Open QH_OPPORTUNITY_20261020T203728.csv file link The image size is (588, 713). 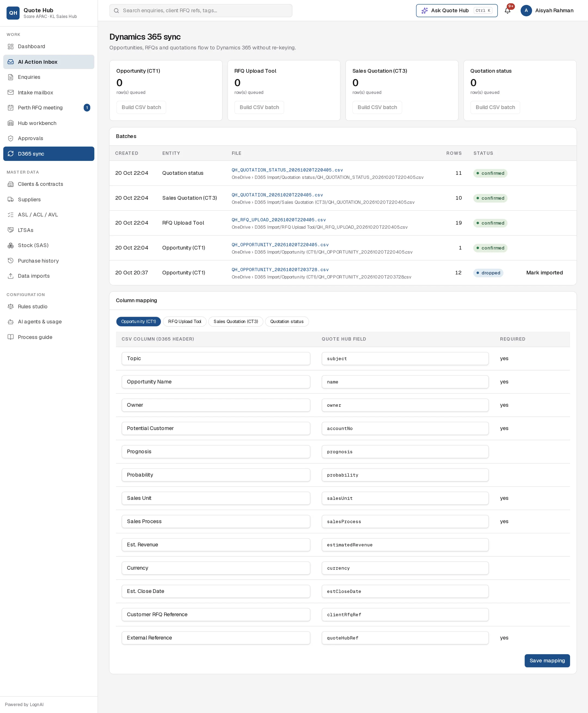[280, 270]
